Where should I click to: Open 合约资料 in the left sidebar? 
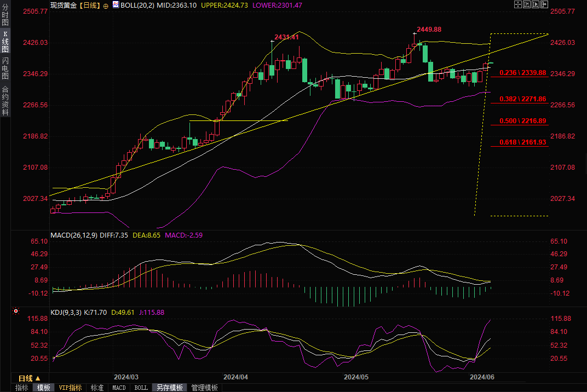click(x=5, y=101)
